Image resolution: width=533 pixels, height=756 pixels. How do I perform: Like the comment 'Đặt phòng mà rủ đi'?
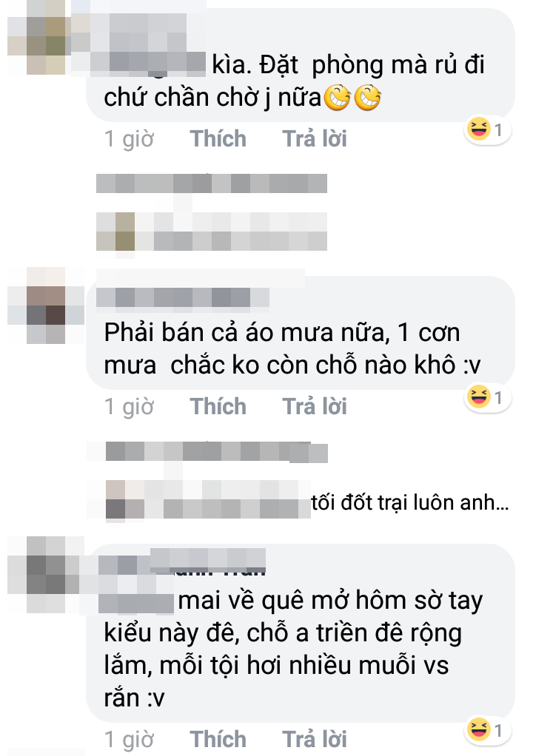click(x=218, y=139)
